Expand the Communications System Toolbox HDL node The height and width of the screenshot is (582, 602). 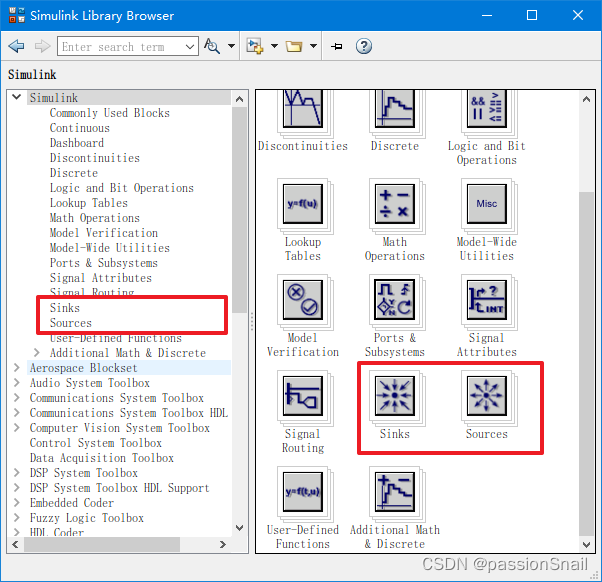17,412
